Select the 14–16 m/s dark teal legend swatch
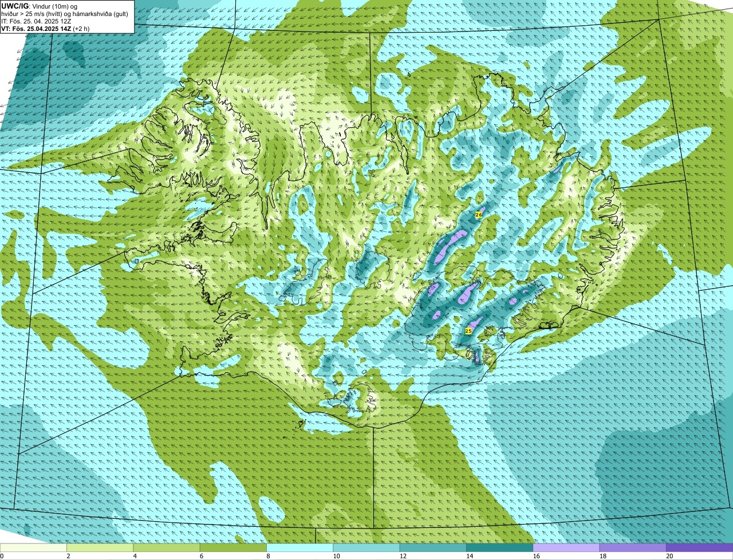 [x=499, y=548]
